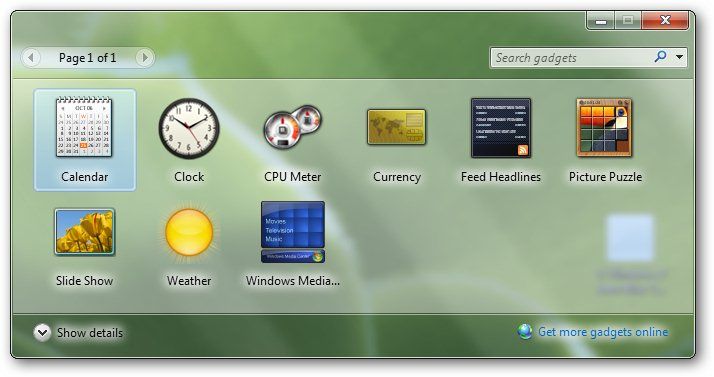714x377 pixels.
Task: Choose the Picture Puzzle gadget icon
Action: point(604,127)
